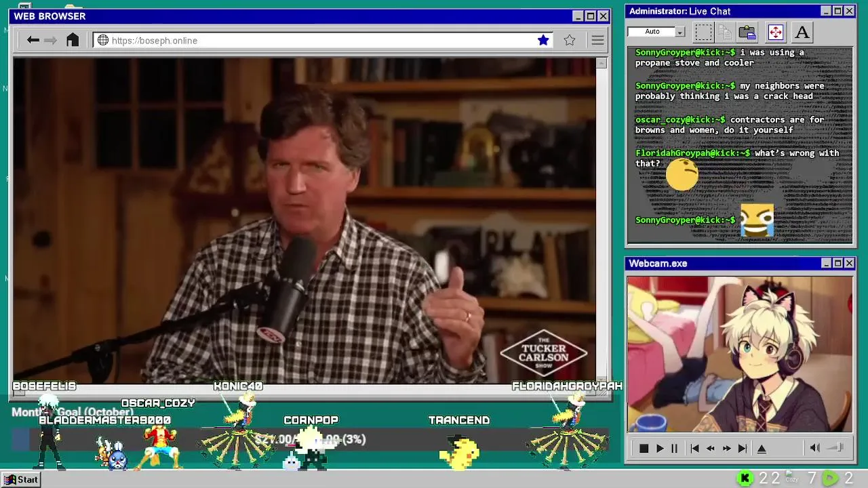This screenshot has height=488, width=868.
Task: Click the BOSEFELIS name label
Action: click(44, 386)
